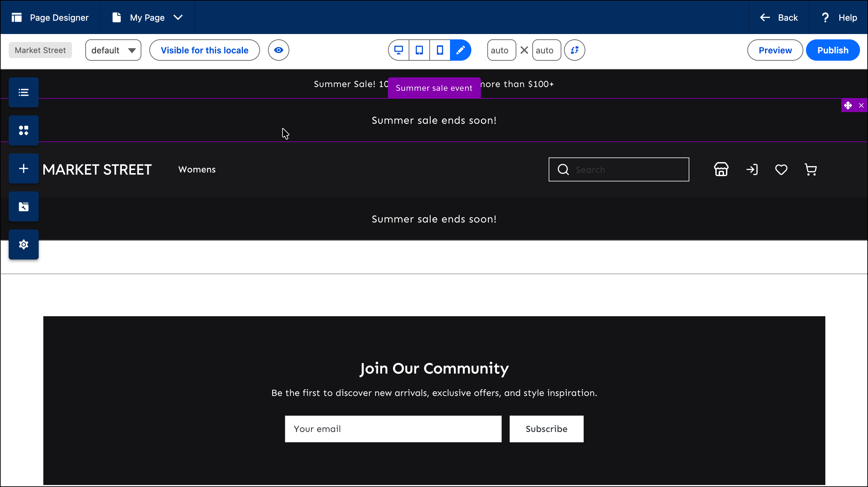Click the store locator icon

(x=721, y=169)
